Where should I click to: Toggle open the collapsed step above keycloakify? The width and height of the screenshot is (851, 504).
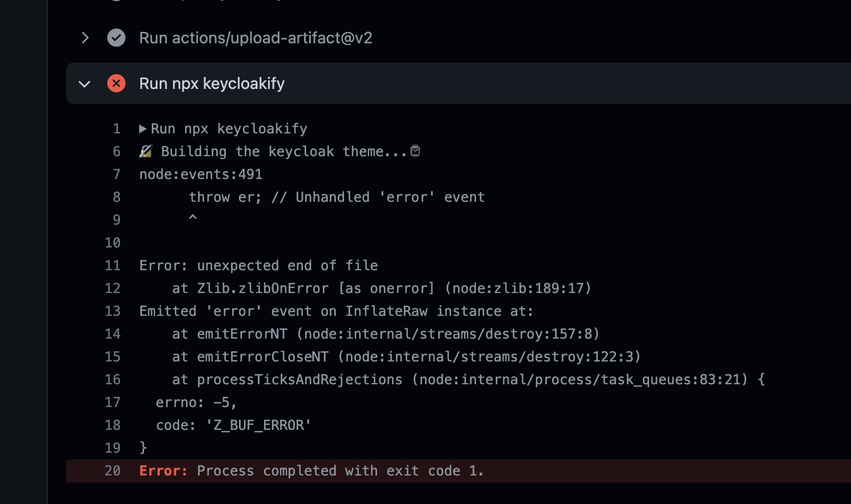pos(84,38)
